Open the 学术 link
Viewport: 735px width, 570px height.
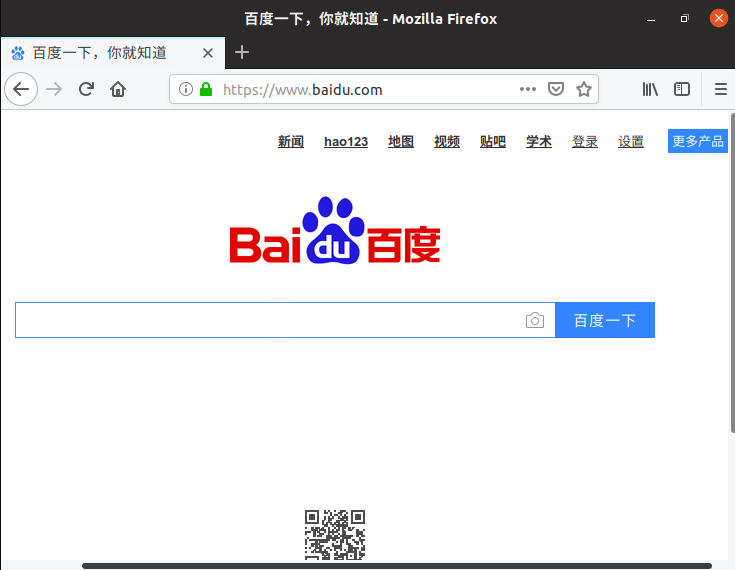[539, 142]
